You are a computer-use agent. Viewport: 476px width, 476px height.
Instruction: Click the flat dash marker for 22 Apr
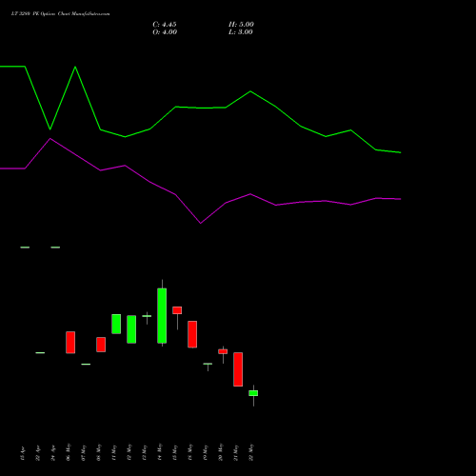click(40, 353)
